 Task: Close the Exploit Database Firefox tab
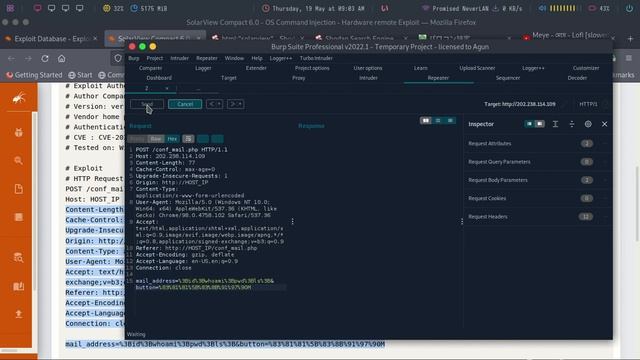pos(95,38)
